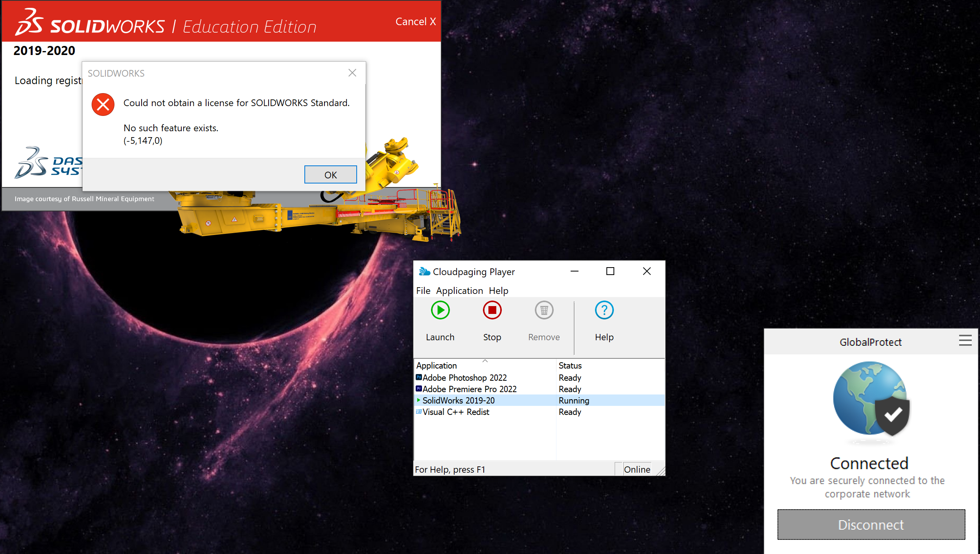Maximize the Cloudpaging Player window
The height and width of the screenshot is (554, 980).
(610, 271)
